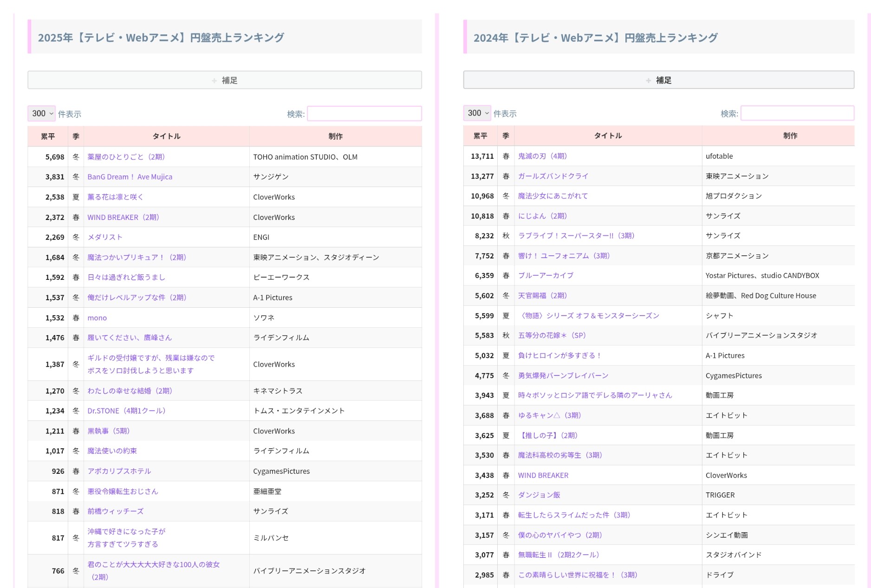Open the 鬼滅の刃（4期） link
Viewport: 871px width, 588px height.
[542, 156]
